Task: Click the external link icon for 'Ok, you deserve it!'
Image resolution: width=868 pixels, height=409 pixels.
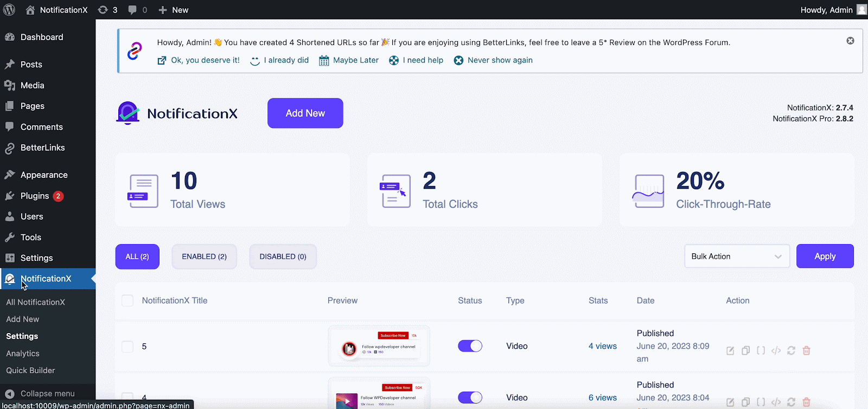Action: [x=162, y=60]
